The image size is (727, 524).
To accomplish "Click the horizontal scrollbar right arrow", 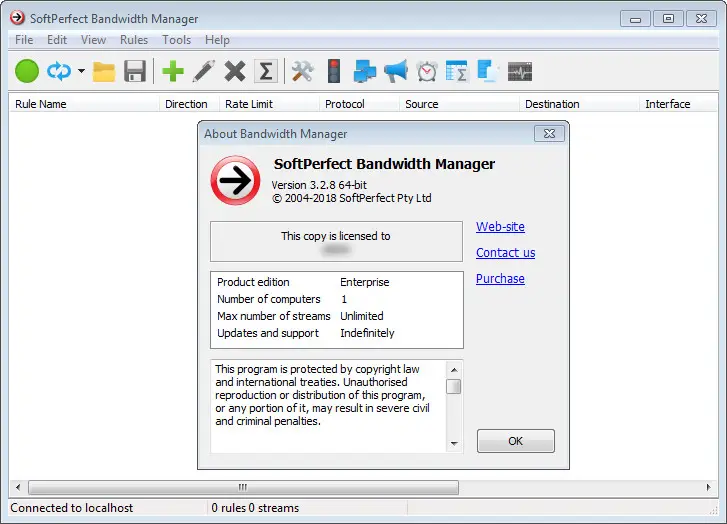I will coord(708,487).
